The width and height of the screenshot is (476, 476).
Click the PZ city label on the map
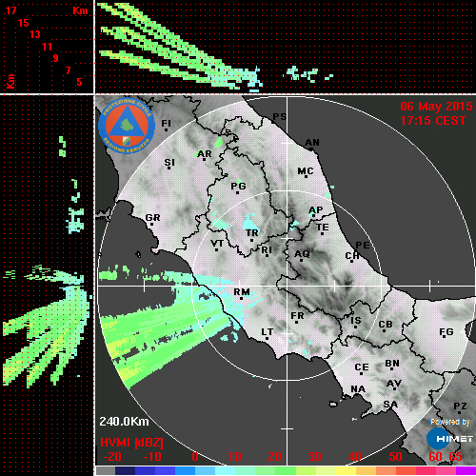click(460, 407)
